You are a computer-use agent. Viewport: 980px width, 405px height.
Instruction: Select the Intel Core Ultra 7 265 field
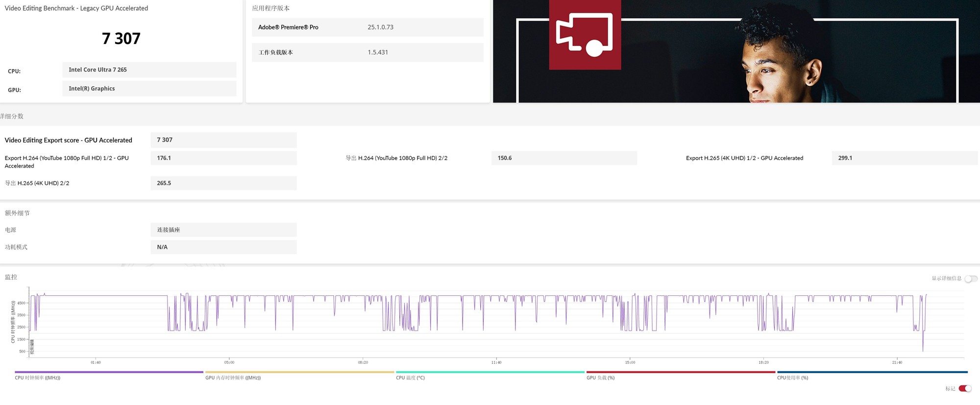[149, 70]
